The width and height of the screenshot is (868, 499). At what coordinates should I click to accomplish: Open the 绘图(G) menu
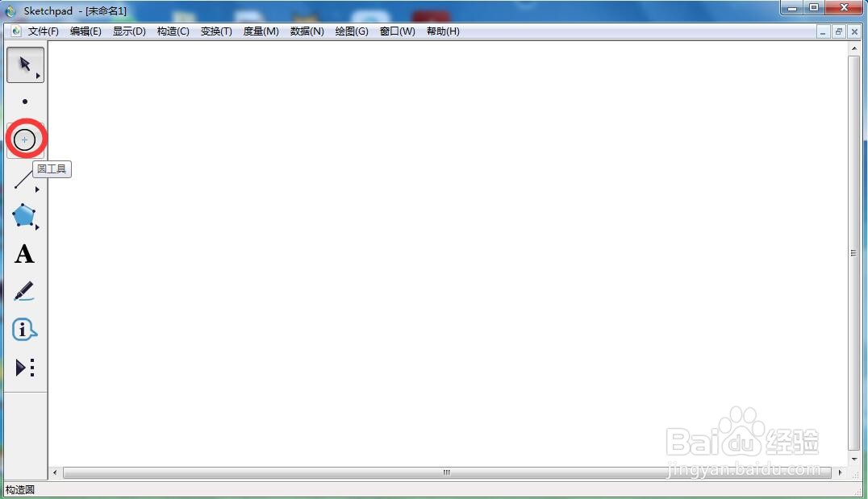coord(352,31)
